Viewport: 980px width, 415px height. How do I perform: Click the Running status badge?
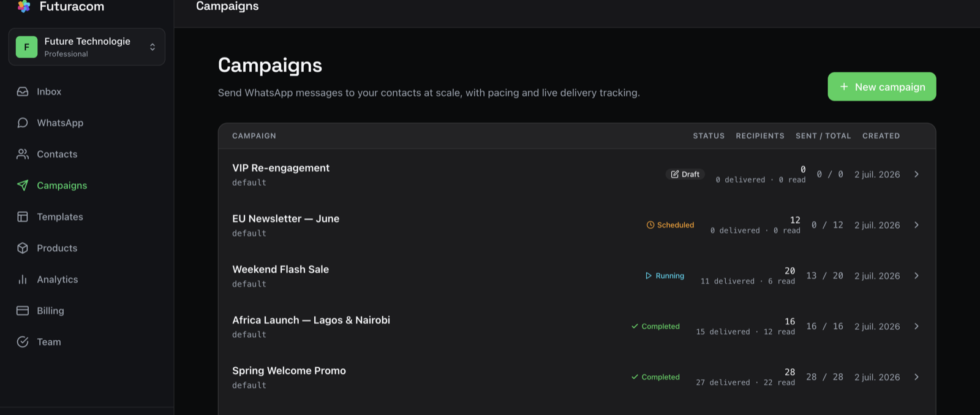[665, 276]
